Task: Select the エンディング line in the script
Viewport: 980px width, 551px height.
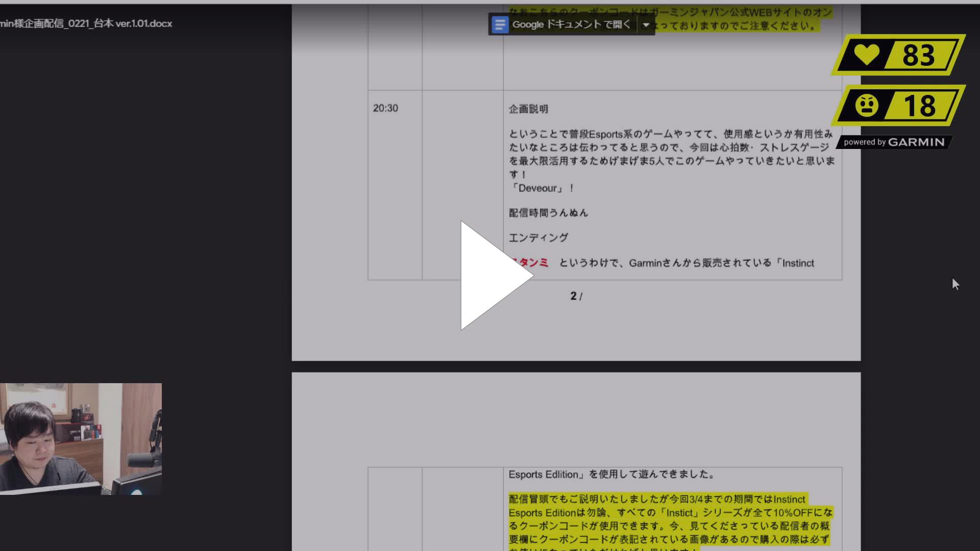Action: point(537,237)
